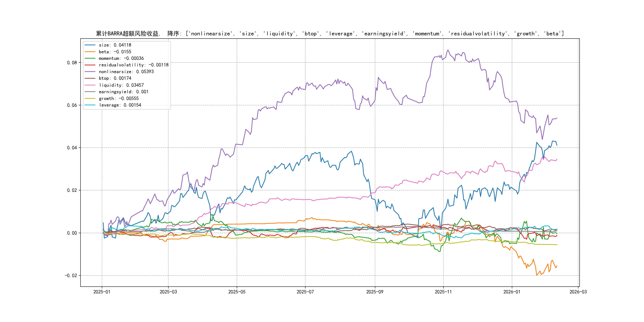Click the blue size legend line swatch
Screen dimensions: 644x322
click(x=90, y=45)
